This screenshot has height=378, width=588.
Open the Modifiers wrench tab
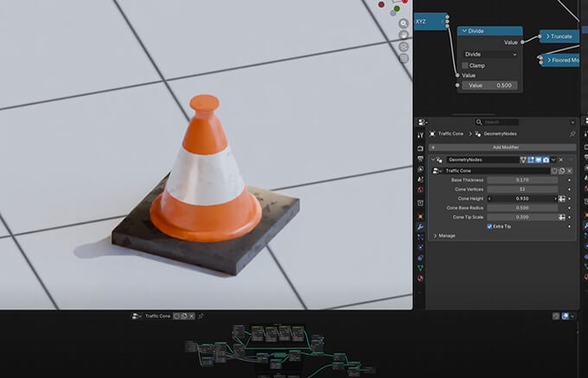click(x=420, y=226)
